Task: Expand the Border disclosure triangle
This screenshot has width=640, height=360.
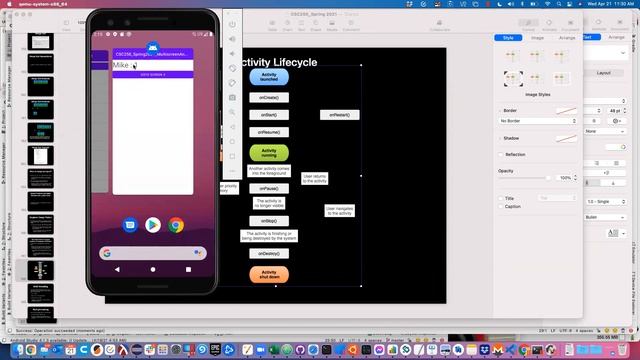Action: pyautogui.click(x=500, y=111)
